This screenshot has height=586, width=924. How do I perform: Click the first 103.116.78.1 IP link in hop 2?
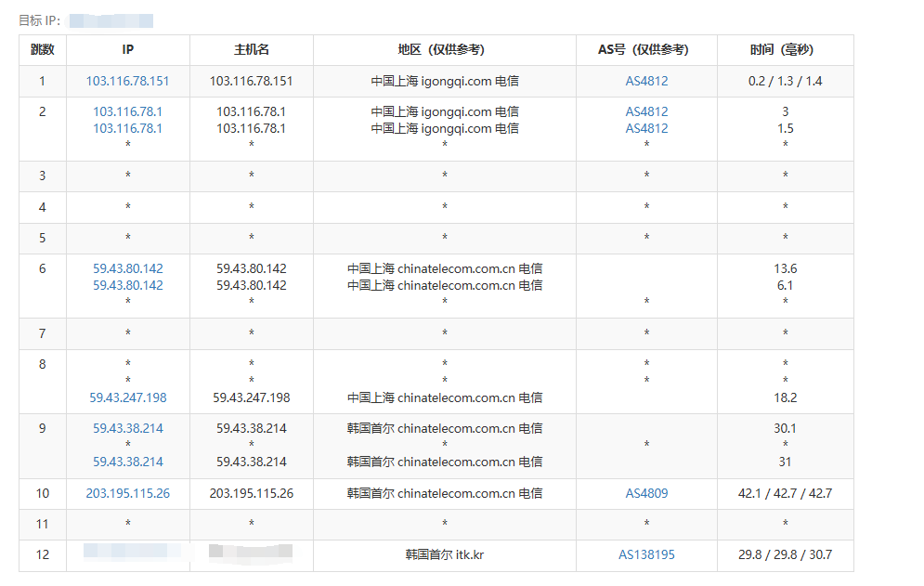[x=128, y=111]
